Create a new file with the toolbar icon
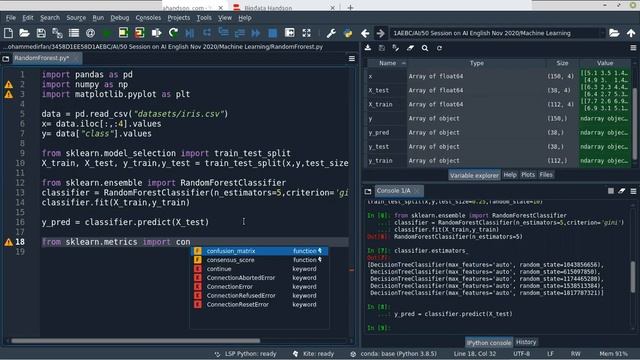Image resolution: width=640 pixels, height=360 pixels. tap(8, 33)
